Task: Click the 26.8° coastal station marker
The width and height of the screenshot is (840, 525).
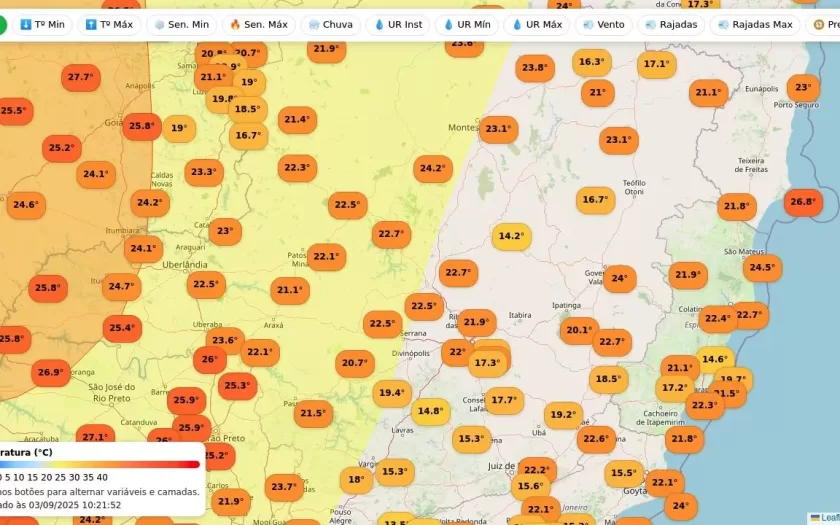Action: pos(803,202)
